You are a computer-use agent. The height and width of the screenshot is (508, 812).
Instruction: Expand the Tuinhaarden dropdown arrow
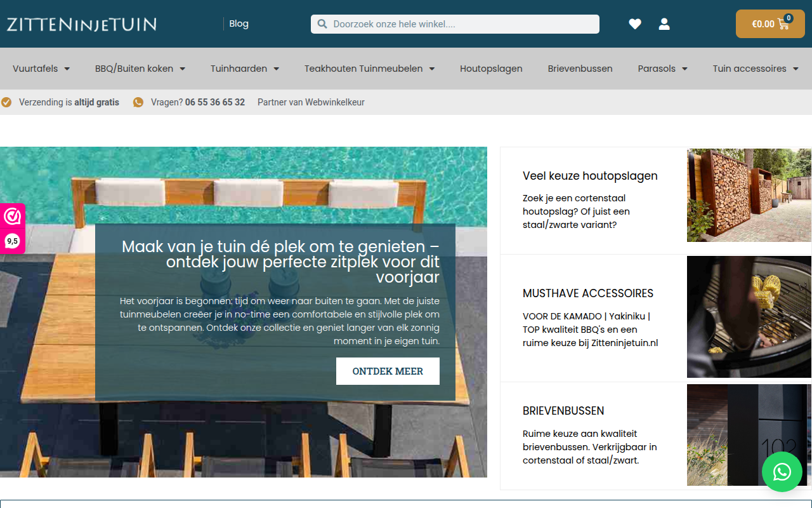click(x=276, y=69)
